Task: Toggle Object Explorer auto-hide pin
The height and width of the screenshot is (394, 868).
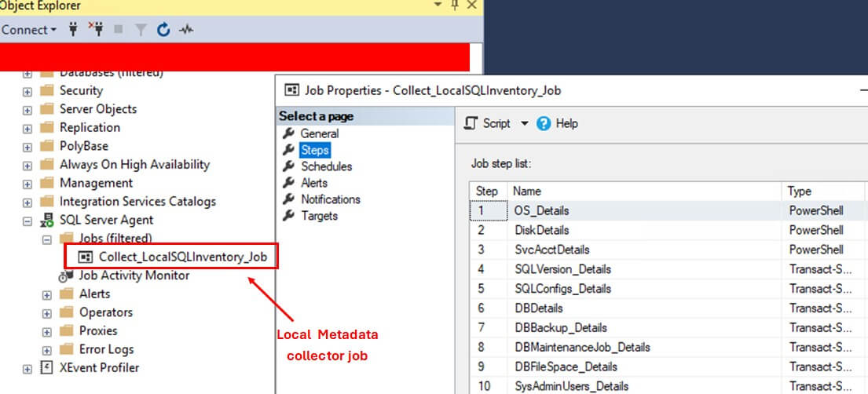Action: tap(455, 5)
